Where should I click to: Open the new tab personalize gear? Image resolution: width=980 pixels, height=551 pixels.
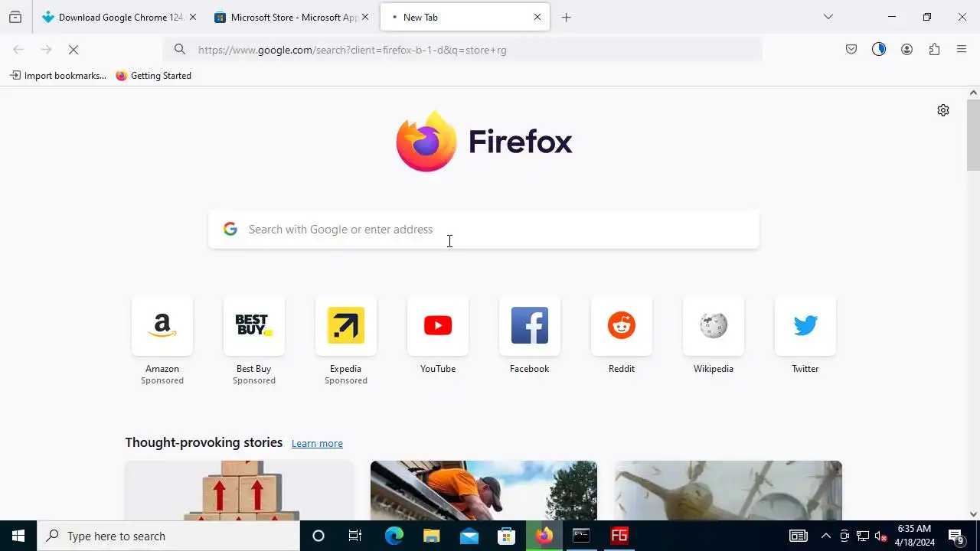[943, 110]
